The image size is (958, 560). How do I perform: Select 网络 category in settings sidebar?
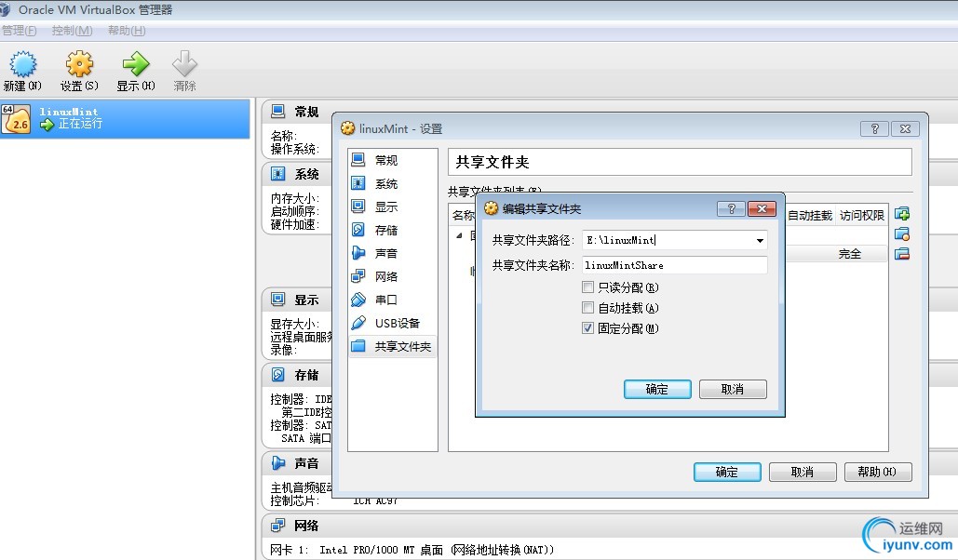[x=393, y=276]
